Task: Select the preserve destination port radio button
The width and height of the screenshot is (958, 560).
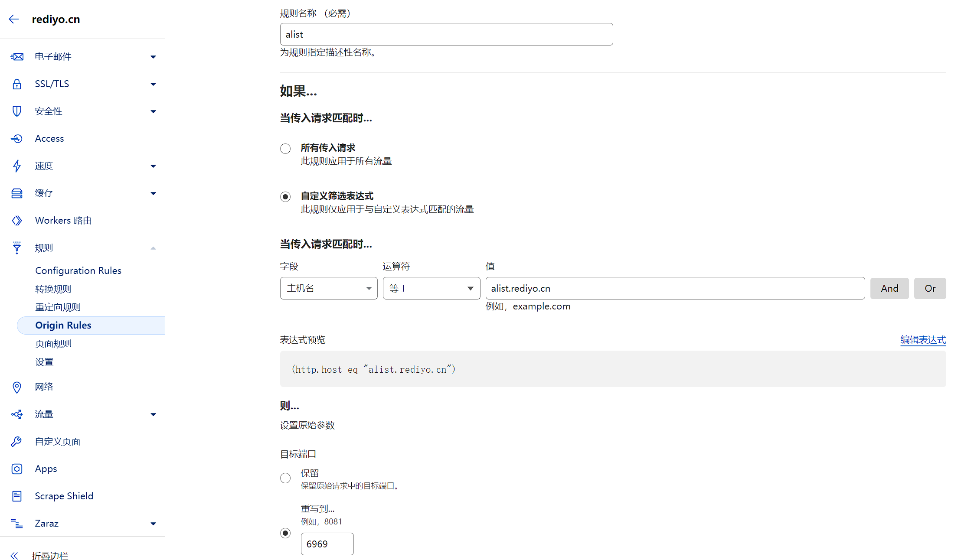Action: tap(285, 478)
